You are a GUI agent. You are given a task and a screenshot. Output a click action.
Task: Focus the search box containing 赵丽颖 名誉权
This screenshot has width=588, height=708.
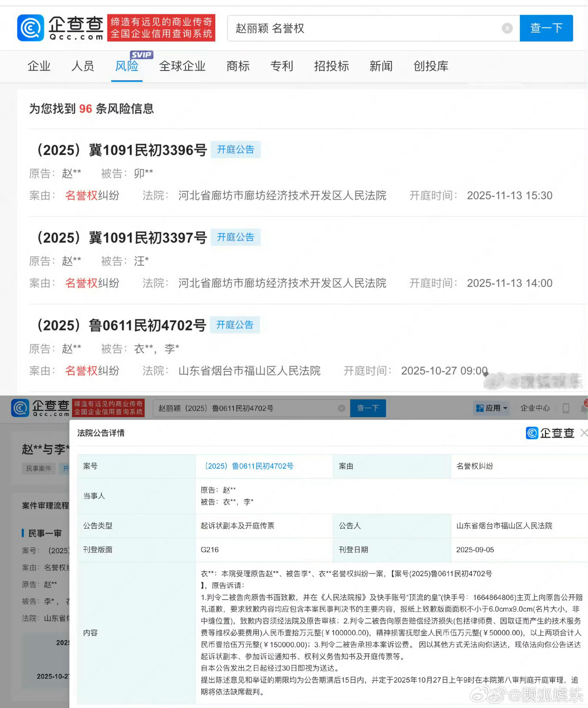pos(373,28)
